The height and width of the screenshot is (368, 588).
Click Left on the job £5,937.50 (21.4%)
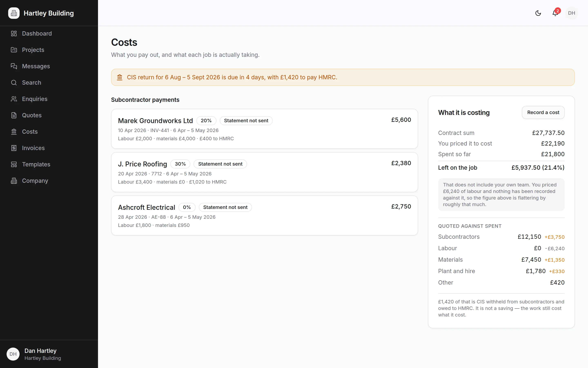538,168
